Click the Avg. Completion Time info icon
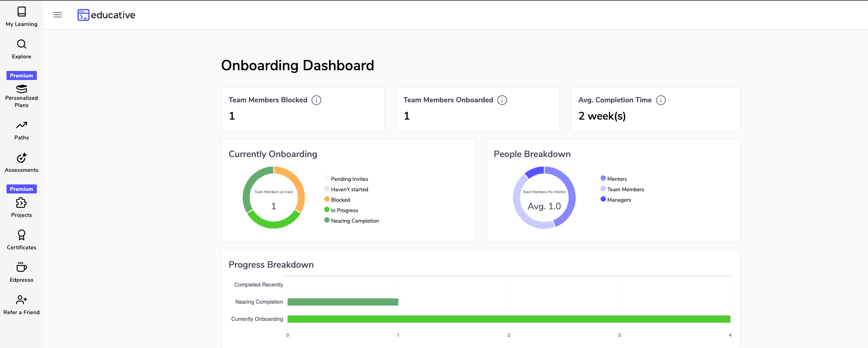 (x=661, y=100)
